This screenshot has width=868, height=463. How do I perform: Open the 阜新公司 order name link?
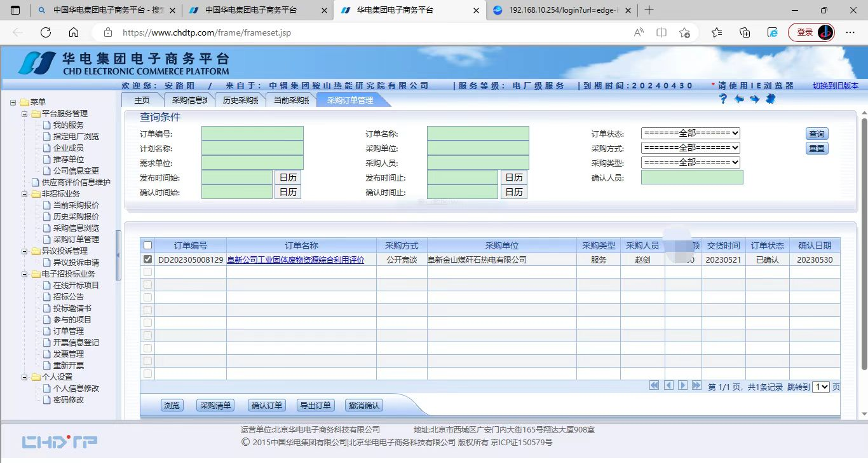point(295,259)
